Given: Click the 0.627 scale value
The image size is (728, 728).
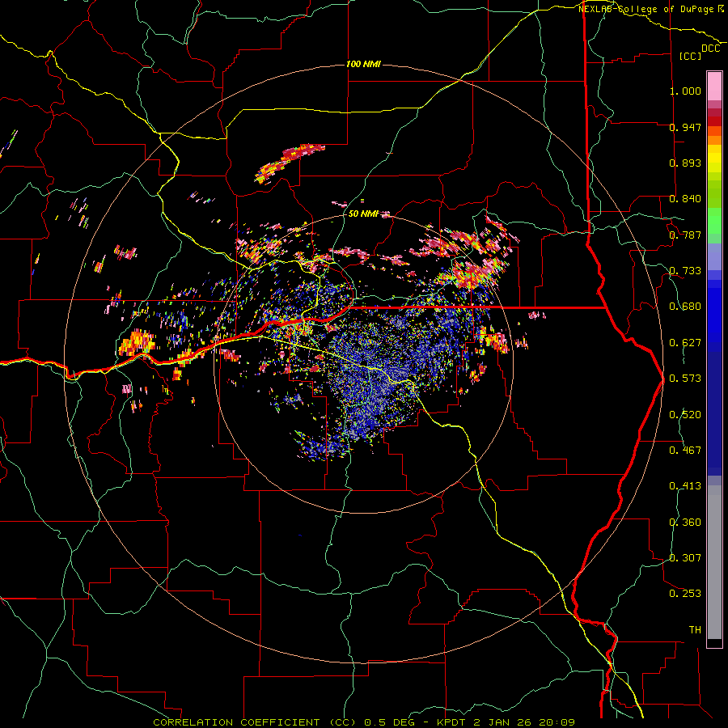Looking at the screenshot, I should (x=685, y=343).
